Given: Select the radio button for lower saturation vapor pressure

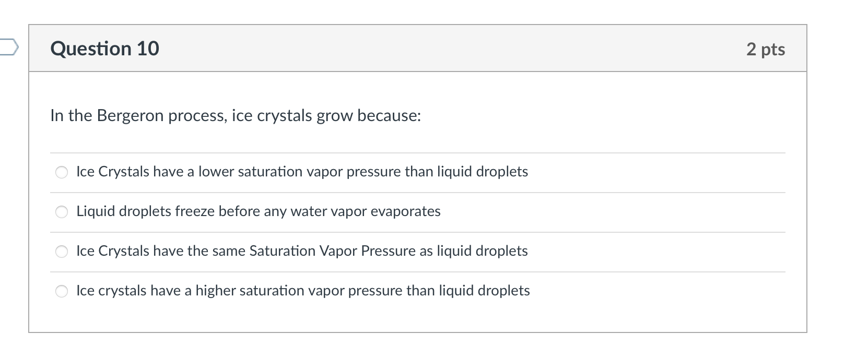Looking at the screenshot, I should pos(62,172).
